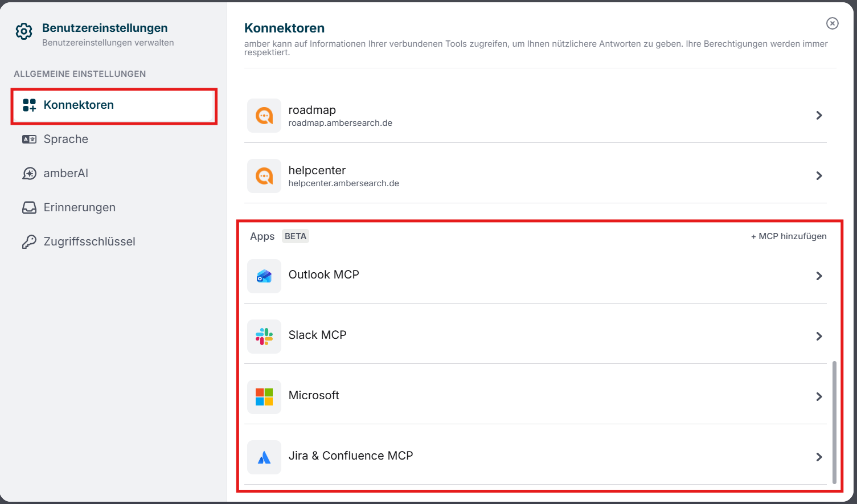Viewport: 857px width, 504px height.
Task: Open the amberAI settings section
Action: click(x=114, y=173)
